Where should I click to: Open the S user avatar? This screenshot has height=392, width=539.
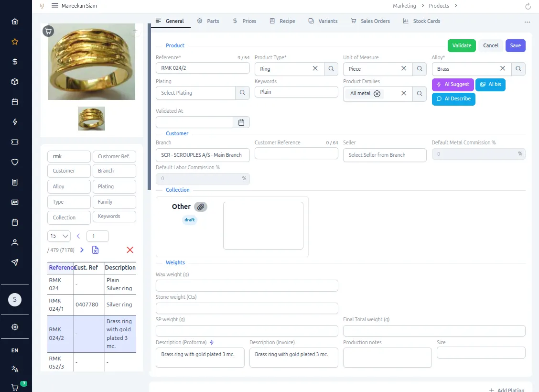pos(15,300)
